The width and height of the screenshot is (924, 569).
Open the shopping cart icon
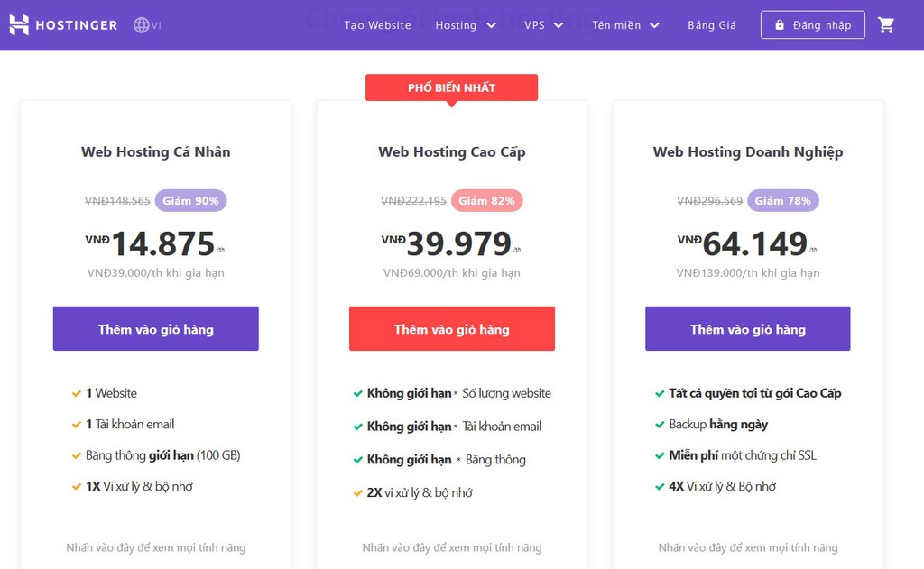886,25
